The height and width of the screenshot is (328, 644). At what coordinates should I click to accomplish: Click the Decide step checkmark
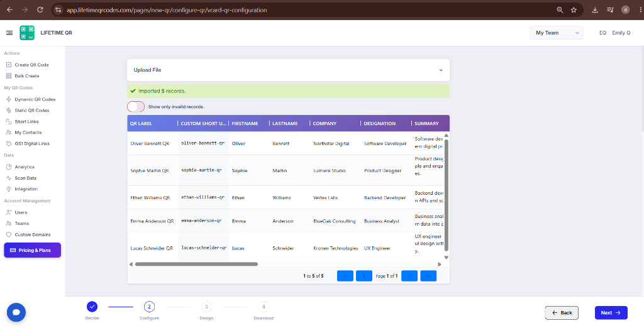tap(92, 307)
